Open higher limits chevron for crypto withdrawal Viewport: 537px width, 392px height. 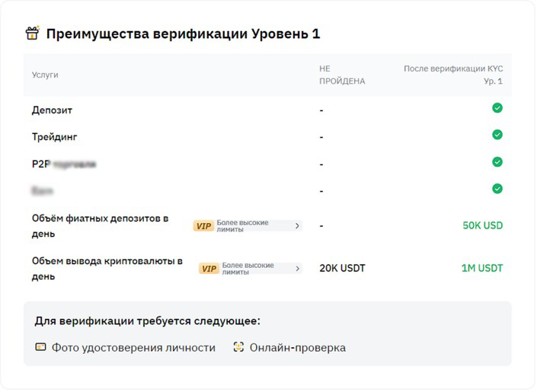pos(297,269)
